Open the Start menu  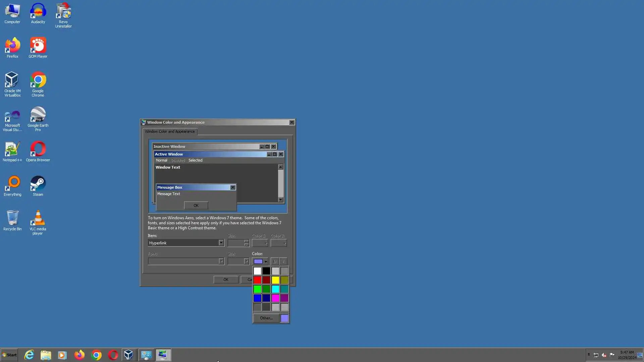[9, 355]
